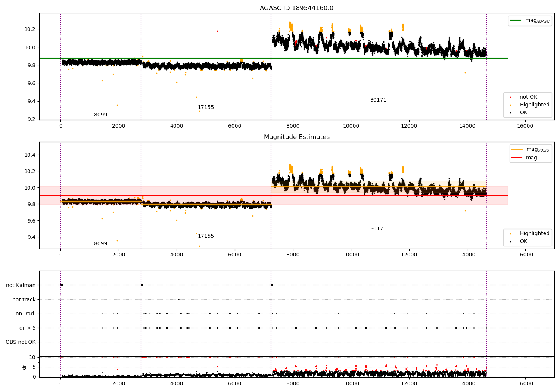
Task: Click the 12000 tick on middle plot x-axis
Action: 409,255
